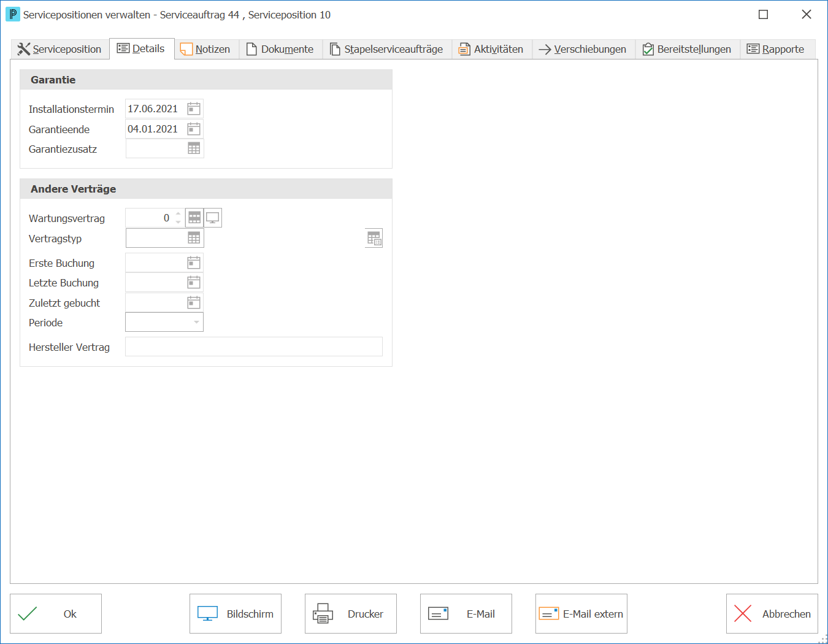Viewport: 828px width, 644px height.
Task: Decrease Wartungsvertrag value with down arrow
Action: pos(178,222)
